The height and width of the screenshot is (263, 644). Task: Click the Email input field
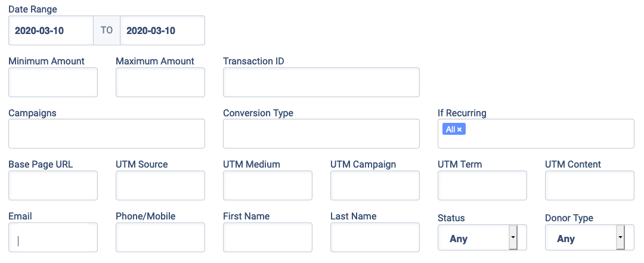coord(53,237)
